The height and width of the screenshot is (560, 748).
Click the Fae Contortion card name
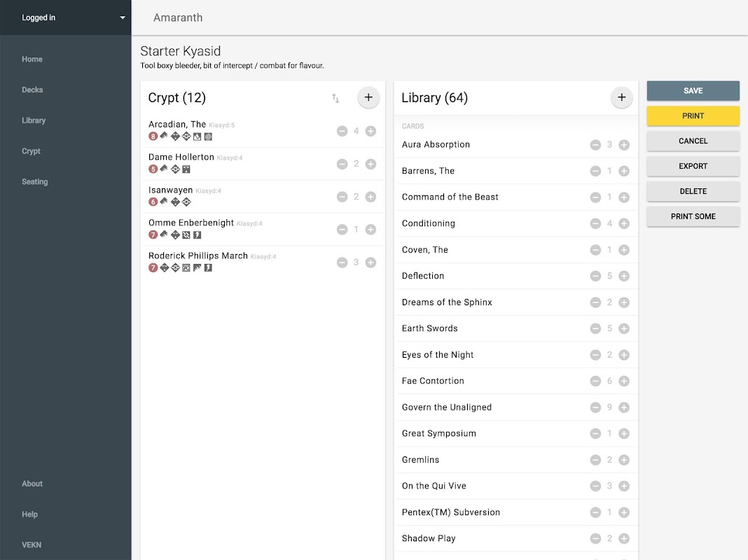433,381
